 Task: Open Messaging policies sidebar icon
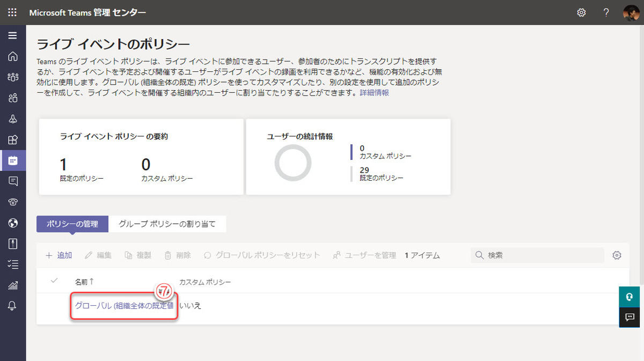coord(13,181)
